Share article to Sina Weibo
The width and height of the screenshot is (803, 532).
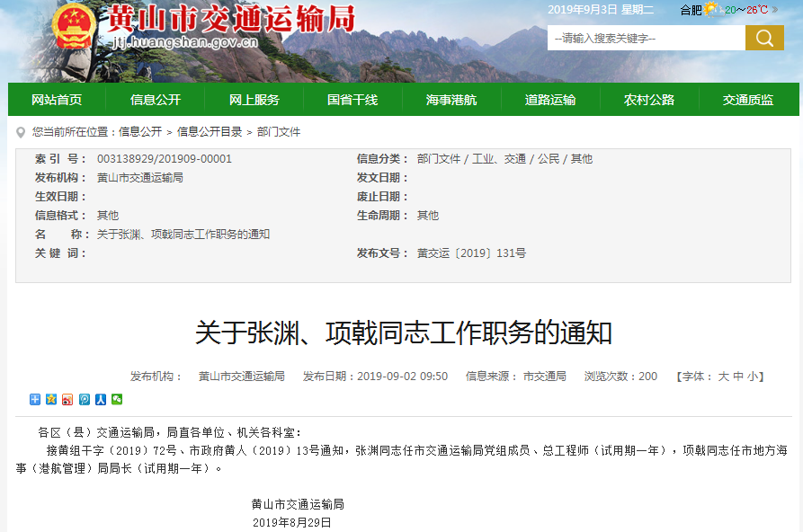coord(67,399)
